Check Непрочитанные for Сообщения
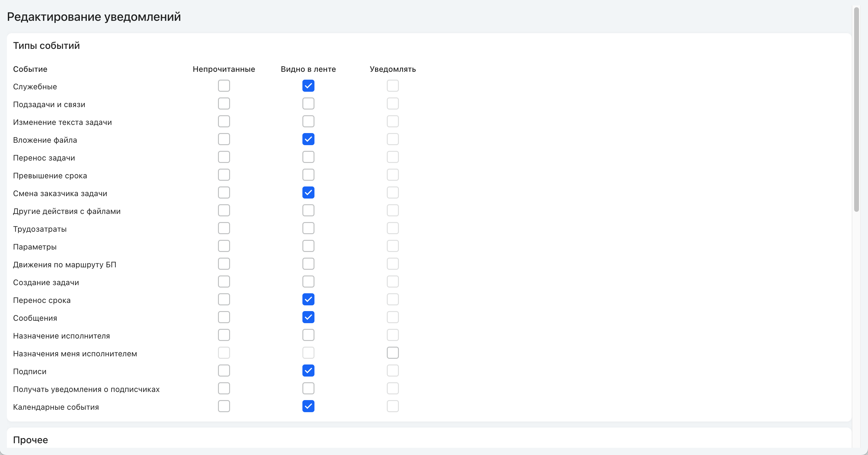Viewport: 868px width, 455px height. click(x=224, y=317)
